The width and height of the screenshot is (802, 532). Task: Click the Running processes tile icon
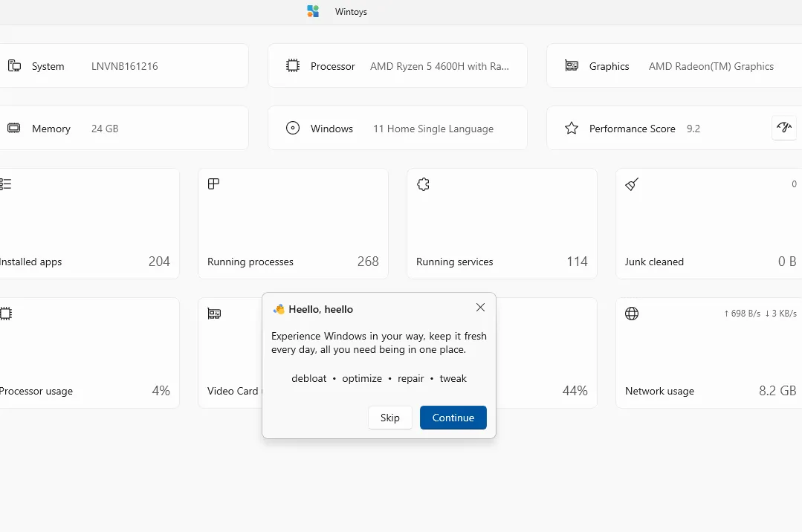click(214, 184)
